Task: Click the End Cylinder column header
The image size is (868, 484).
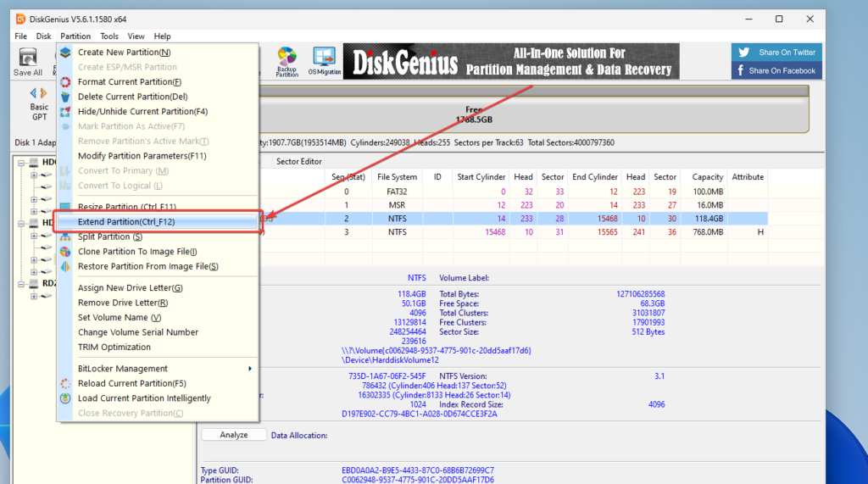Action: (595, 176)
